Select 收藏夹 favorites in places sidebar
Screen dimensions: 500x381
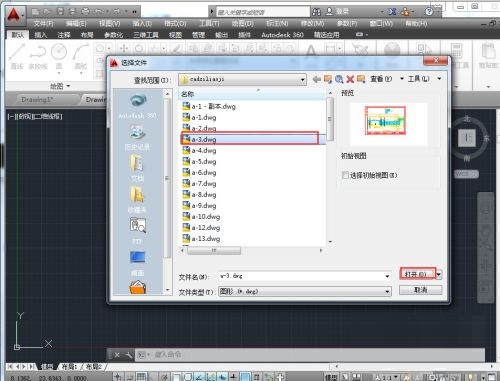click(137, 200)
